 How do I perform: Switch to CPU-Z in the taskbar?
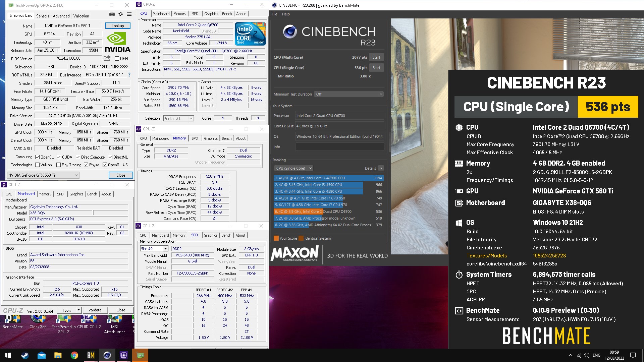point(124,355)
